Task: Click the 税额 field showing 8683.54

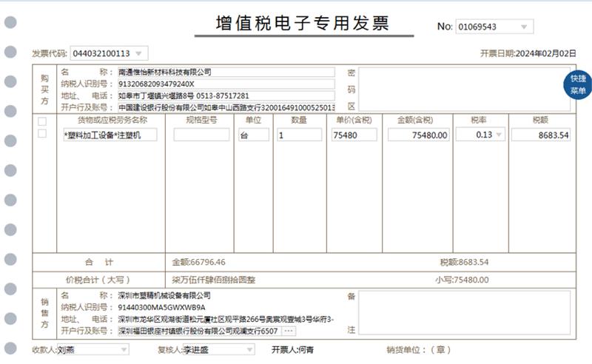Action: (x=540, y=135)
